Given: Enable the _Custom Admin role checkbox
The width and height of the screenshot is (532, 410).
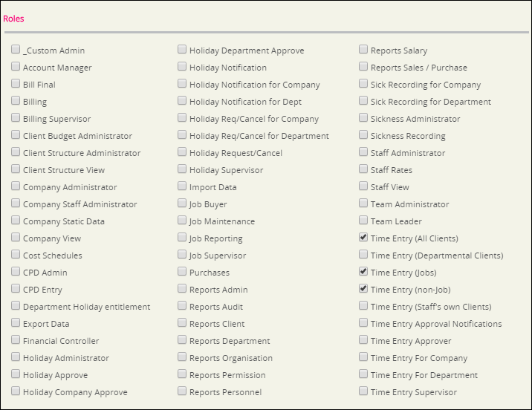Looking at the screenshot, I should (x=16, y=51).
